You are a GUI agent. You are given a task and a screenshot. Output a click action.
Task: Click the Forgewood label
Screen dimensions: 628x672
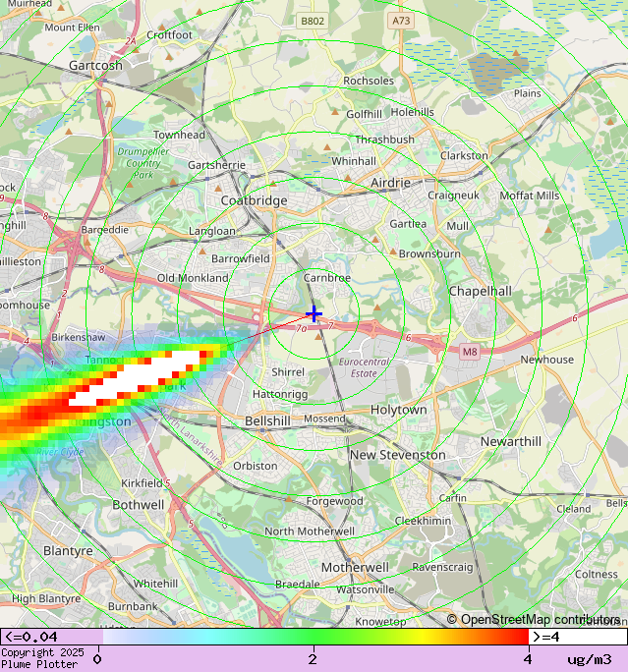(334, 501)
